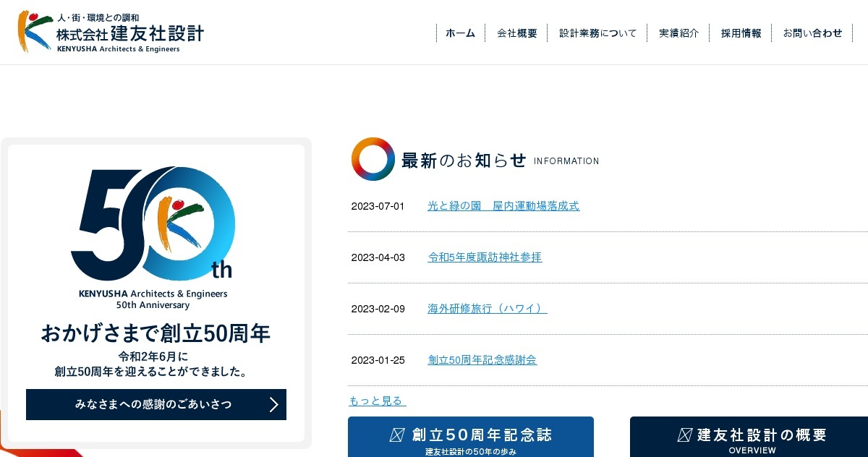Open 建友社設計の概要 OVERVIEW banner
Image resolution: width=868 pixels, height=457 pixels.
[749, 437]
